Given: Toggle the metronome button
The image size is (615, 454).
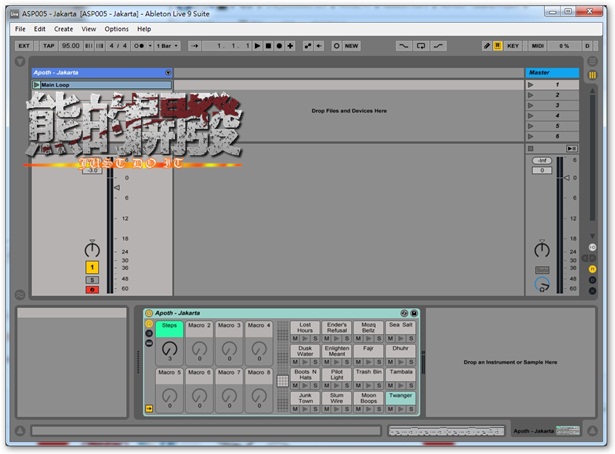Looking at the screenshot, I should click(138, 46).
